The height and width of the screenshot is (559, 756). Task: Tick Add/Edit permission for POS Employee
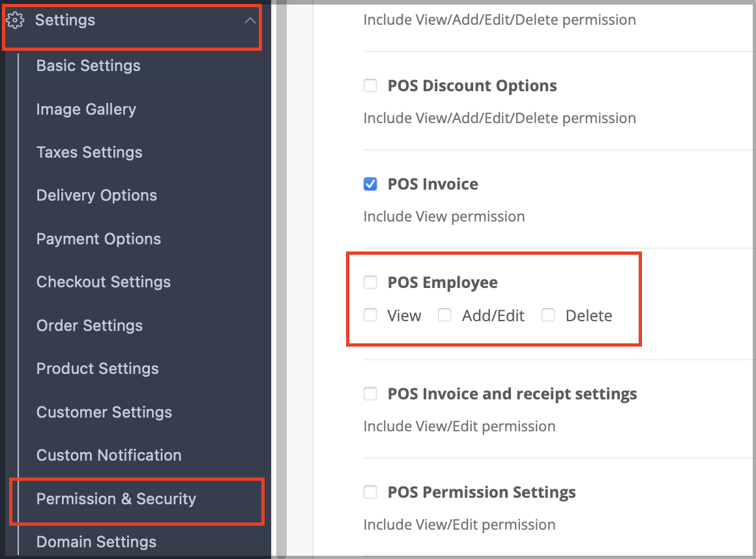click(x=444, y=315)
